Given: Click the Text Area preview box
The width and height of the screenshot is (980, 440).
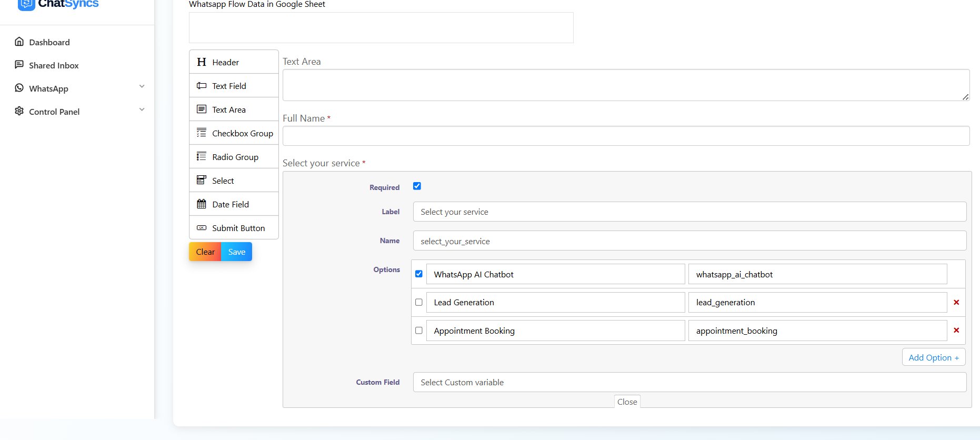Looking at the screenshot, I should pos(626,85).
